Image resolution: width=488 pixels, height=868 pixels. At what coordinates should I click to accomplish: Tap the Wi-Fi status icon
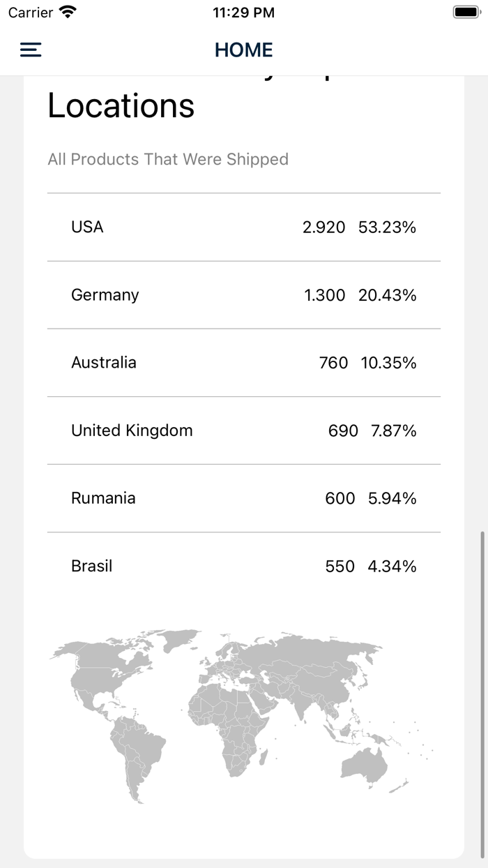68,12
